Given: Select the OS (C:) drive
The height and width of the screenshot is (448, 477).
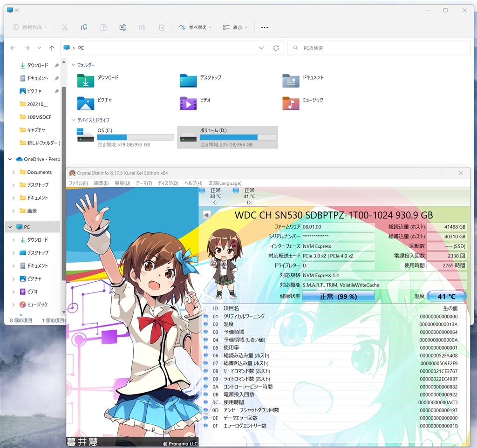Looking at the screenshot, I should 125,137.
